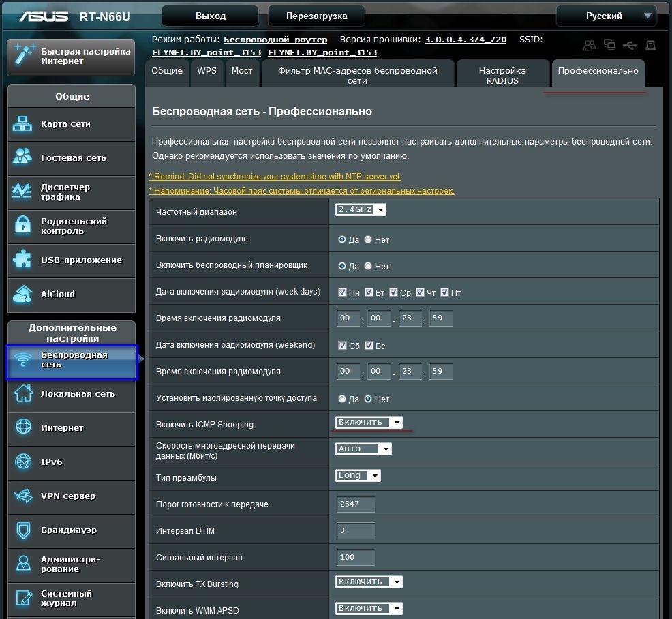
Task: Click the printer status icon in header
Action: [x=651, y=45]
